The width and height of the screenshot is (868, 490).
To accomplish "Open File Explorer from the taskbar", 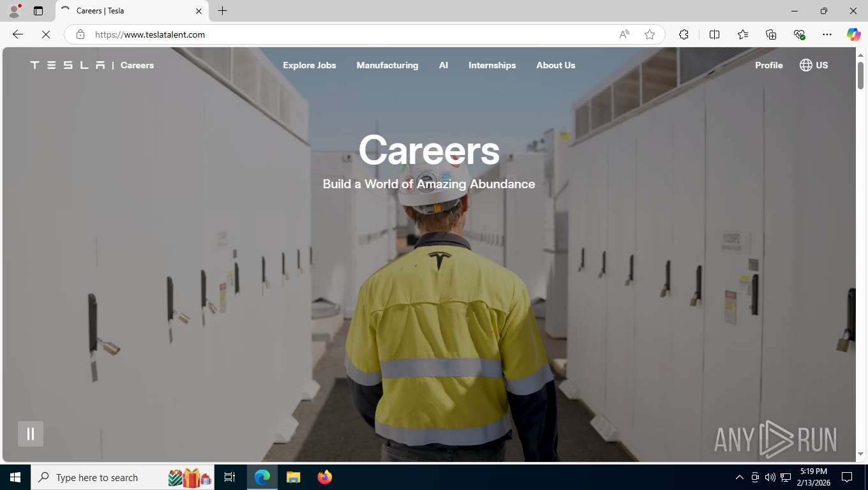I will [x=293, y=477].
